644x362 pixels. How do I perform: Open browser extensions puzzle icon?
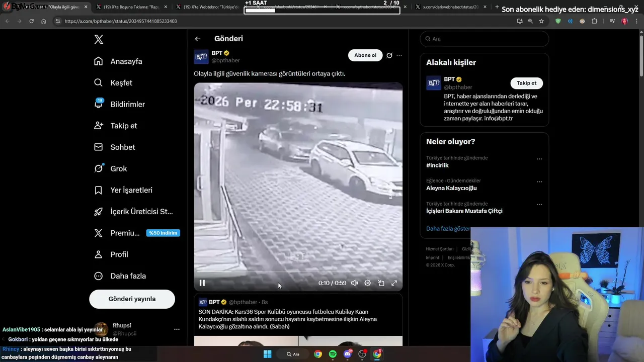[x=595, y=21]
